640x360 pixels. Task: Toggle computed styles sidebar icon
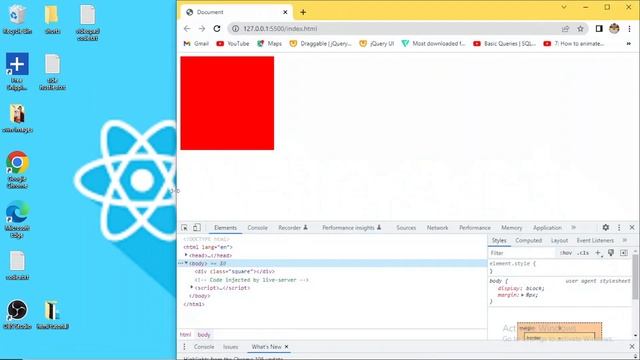click(x=624, y=253)
